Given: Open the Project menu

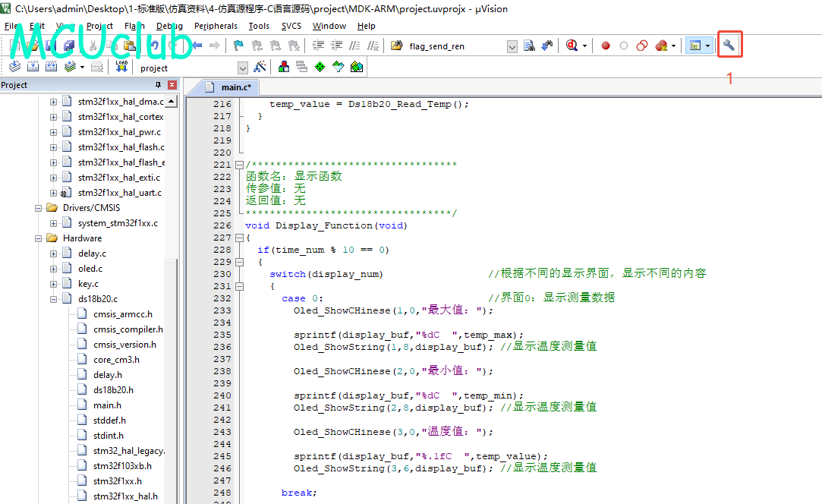Looking at the screenshot, I should (x=99, y=26).
